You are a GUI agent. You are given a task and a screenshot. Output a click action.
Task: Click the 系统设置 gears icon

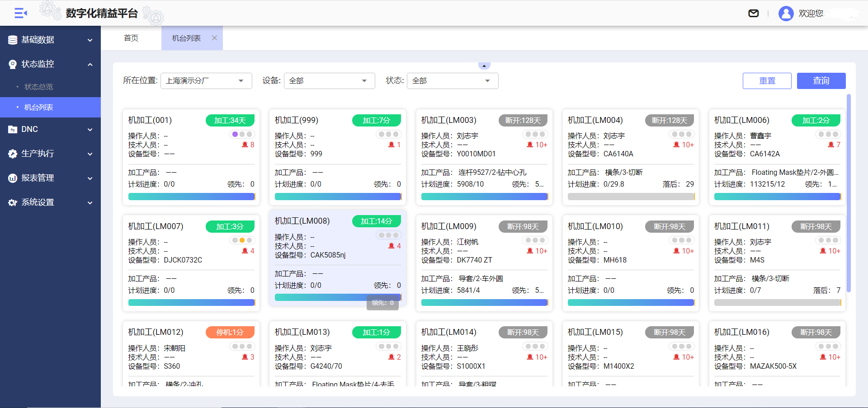[13, 202]
